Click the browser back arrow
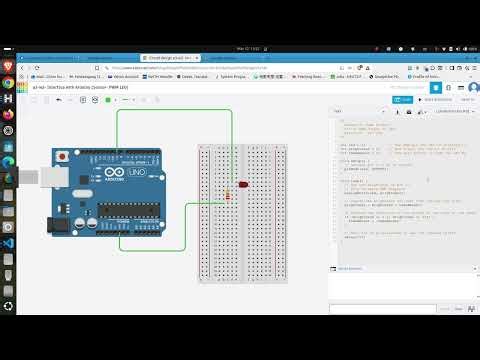Image resolution: width=480 pixels, height=360 pixels. coord(22,68)
